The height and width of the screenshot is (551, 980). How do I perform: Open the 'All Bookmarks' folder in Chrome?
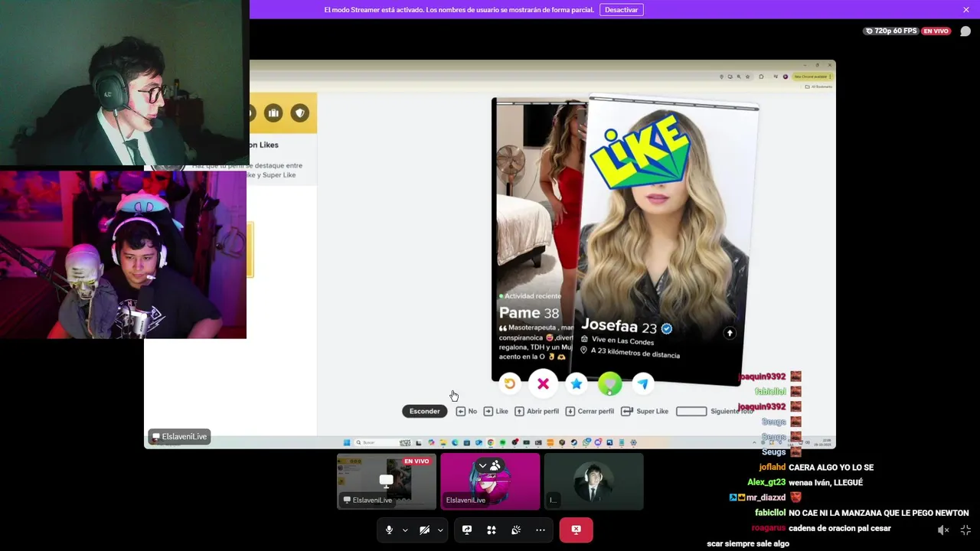818,86
